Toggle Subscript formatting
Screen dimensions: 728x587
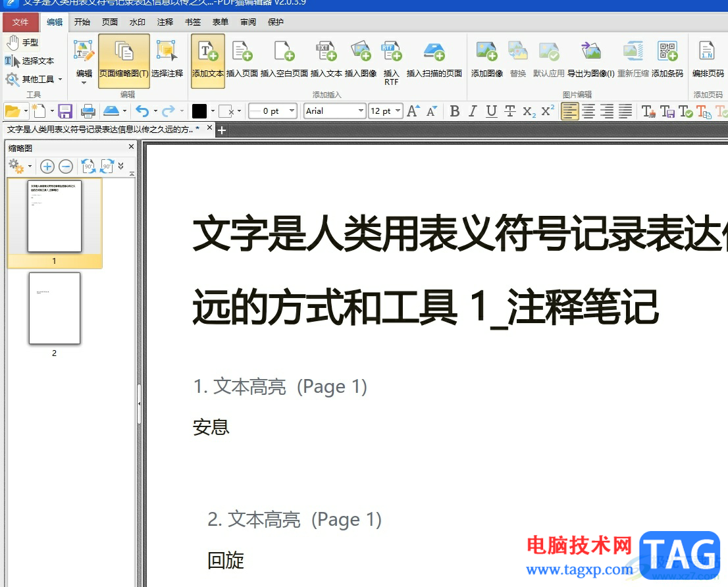(529, 111)
